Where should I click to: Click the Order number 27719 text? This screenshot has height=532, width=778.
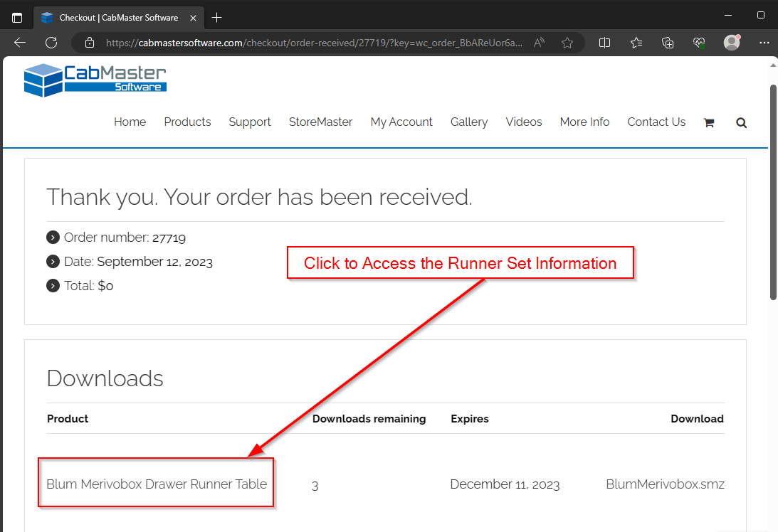coord(125,238)
